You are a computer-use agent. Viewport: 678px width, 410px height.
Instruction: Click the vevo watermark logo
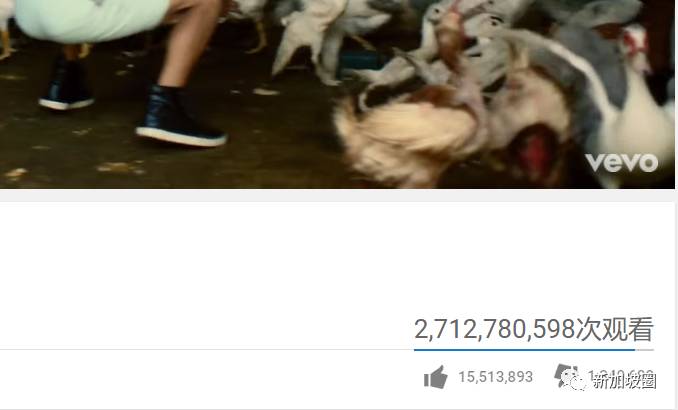click(x=622, y=163)
